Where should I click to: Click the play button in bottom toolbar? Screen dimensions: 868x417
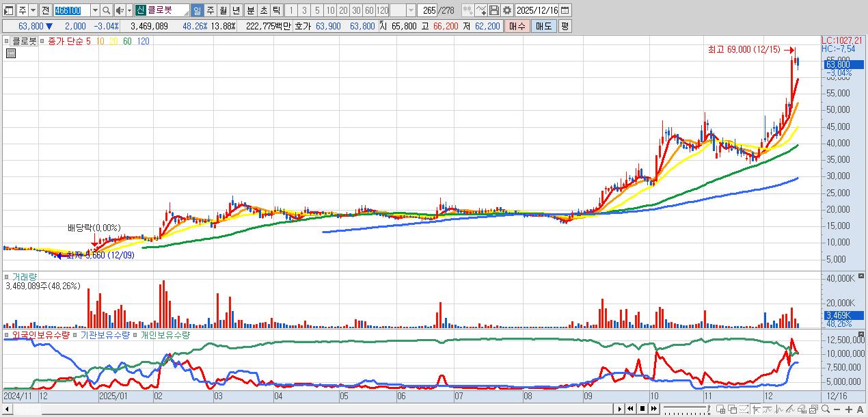click(620, 409)
